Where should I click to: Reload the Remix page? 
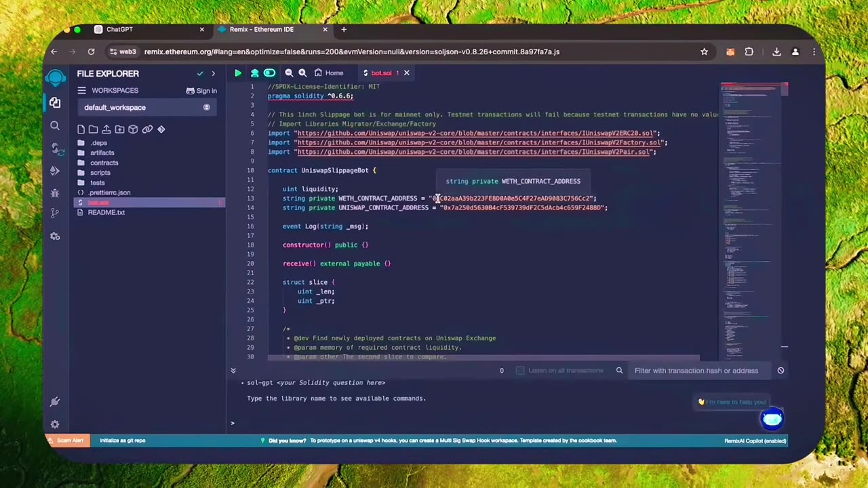(x=91, y=52)
